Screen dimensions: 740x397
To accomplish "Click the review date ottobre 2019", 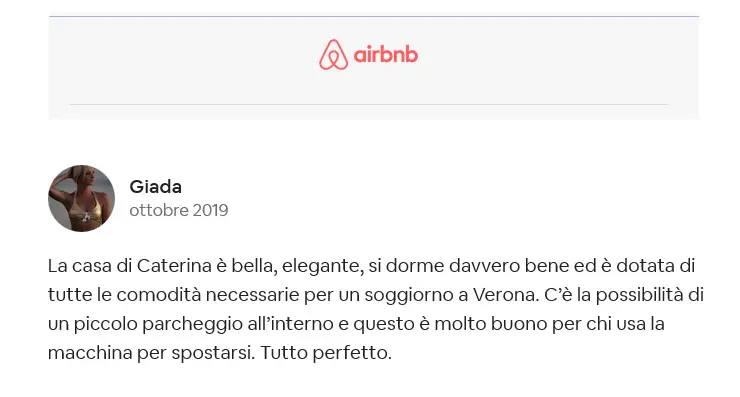I will [x=179, y=210].
